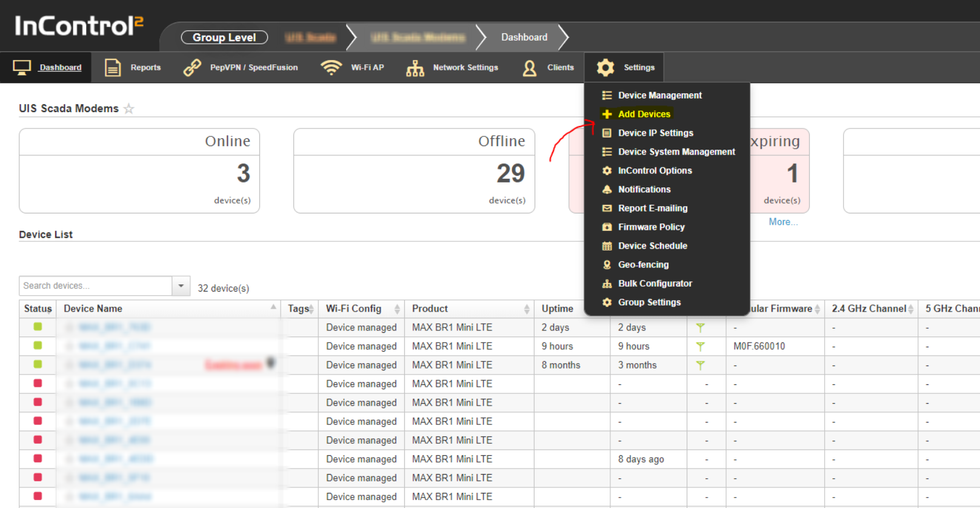Select Device Management from Settings menu

pos(660,95)
